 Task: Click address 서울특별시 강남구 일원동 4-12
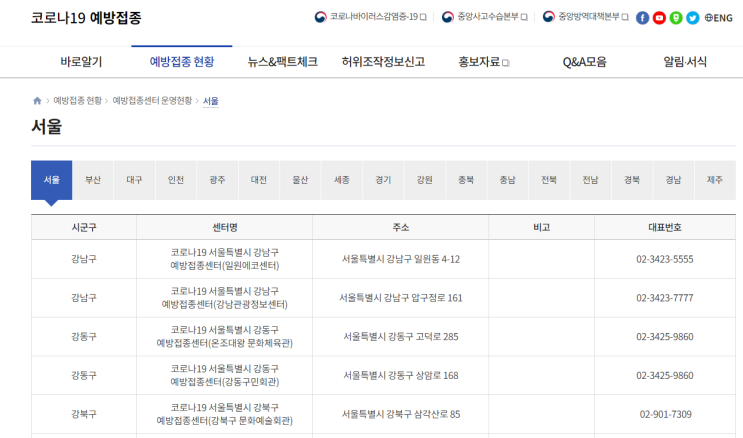(401, 259)
